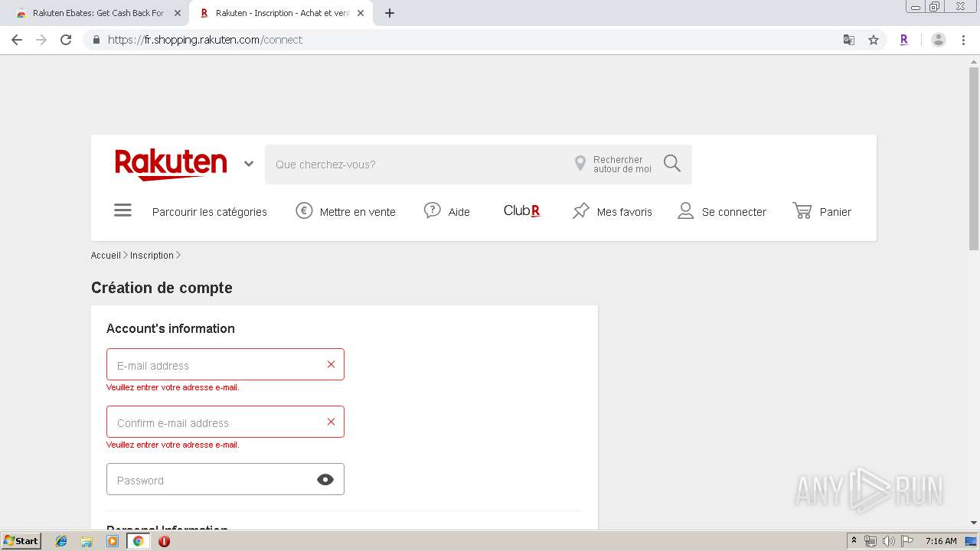980x551 pixels.
Task: Open the 'Aide' link
Action: tap(459, 212)
